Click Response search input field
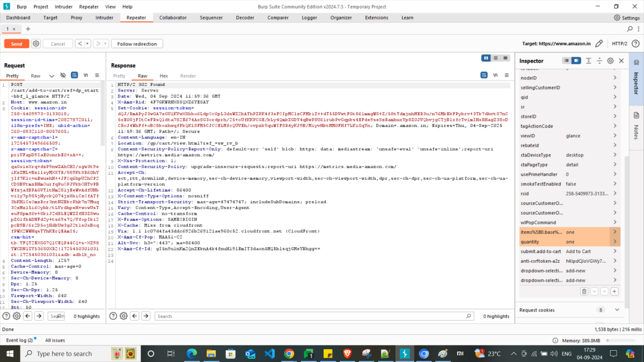 [x=315, y=316]
